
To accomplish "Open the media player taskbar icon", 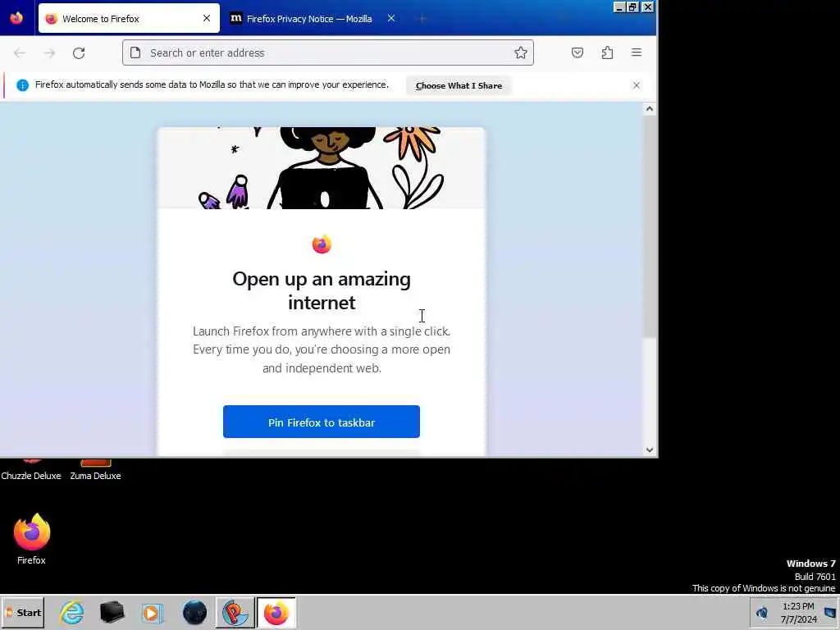I will [152, 612].
